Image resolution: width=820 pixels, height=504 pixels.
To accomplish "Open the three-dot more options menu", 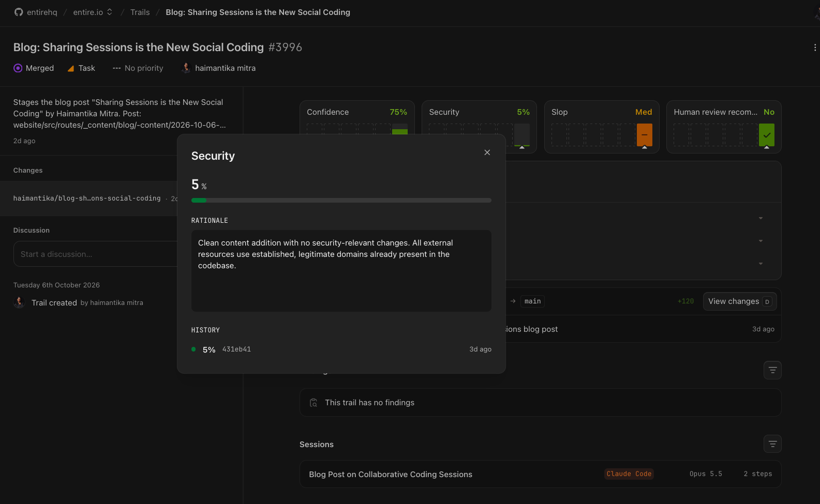I will click(815, 48).
